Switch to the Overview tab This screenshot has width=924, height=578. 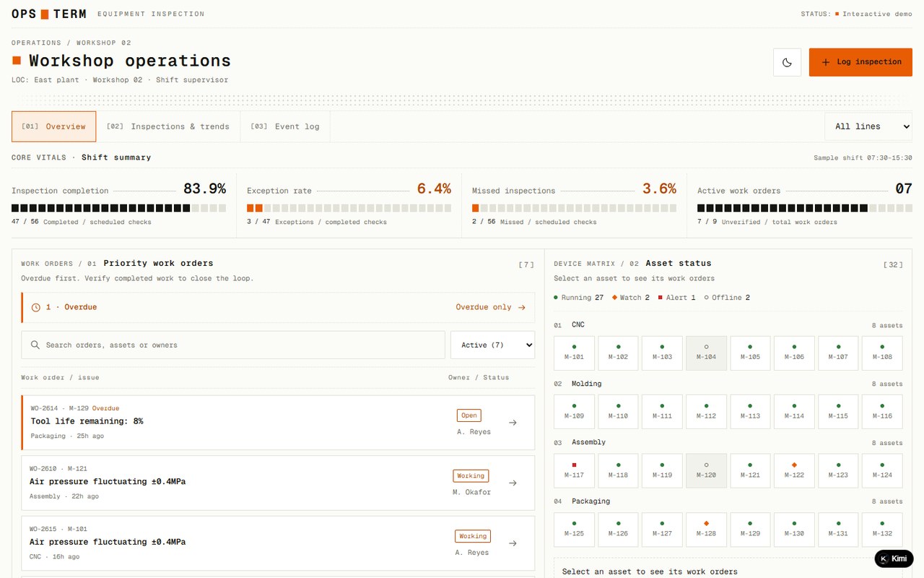(x=54, y=126)
